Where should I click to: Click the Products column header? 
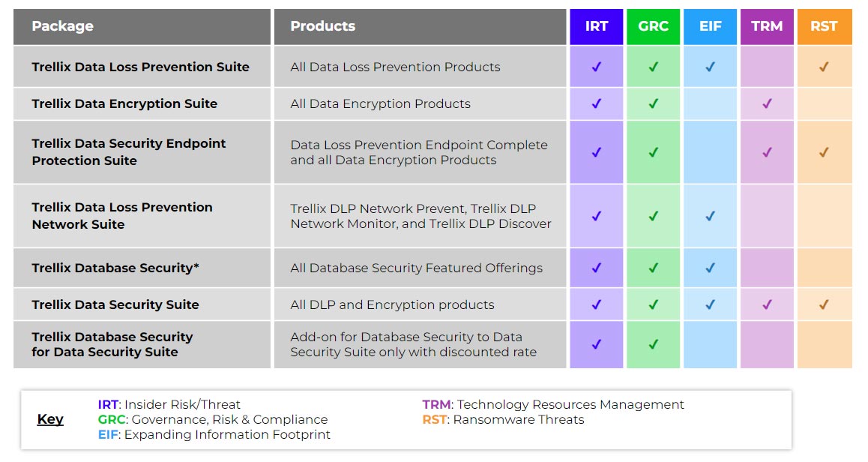pos(323,26)
